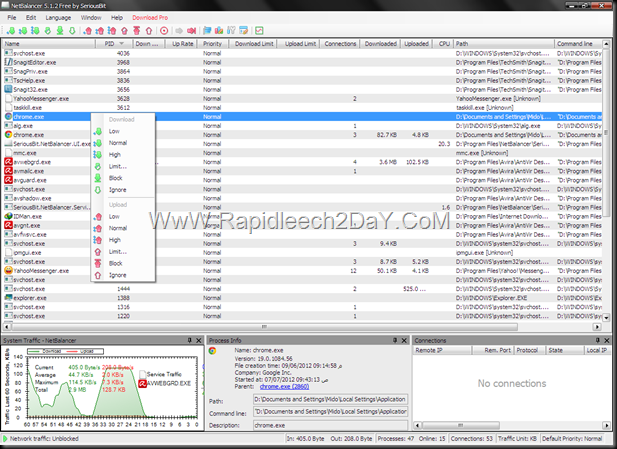
Task: Choose Upload Ignore in context menu
Action: pos(123,275)
